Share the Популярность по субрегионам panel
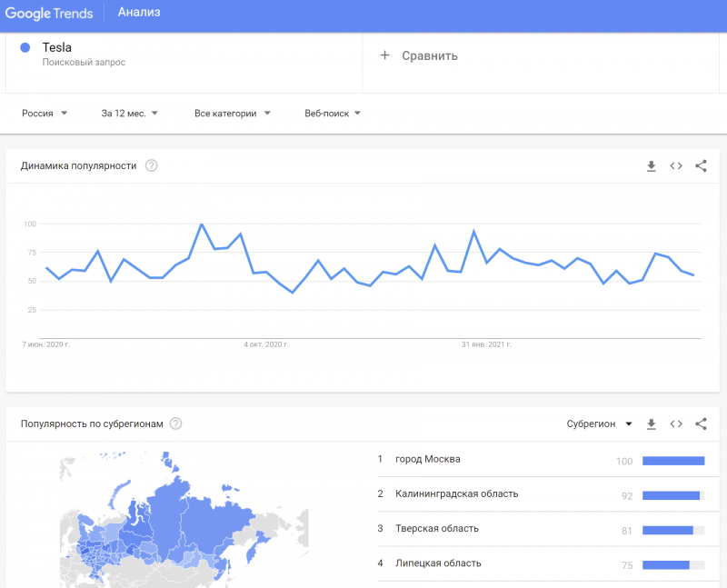 (x=701, y=424)
